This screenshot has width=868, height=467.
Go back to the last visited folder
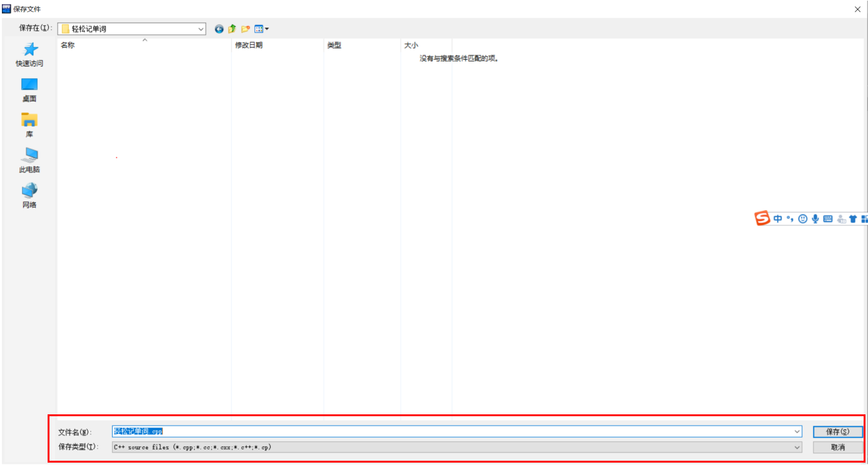(x=219, y=29)
